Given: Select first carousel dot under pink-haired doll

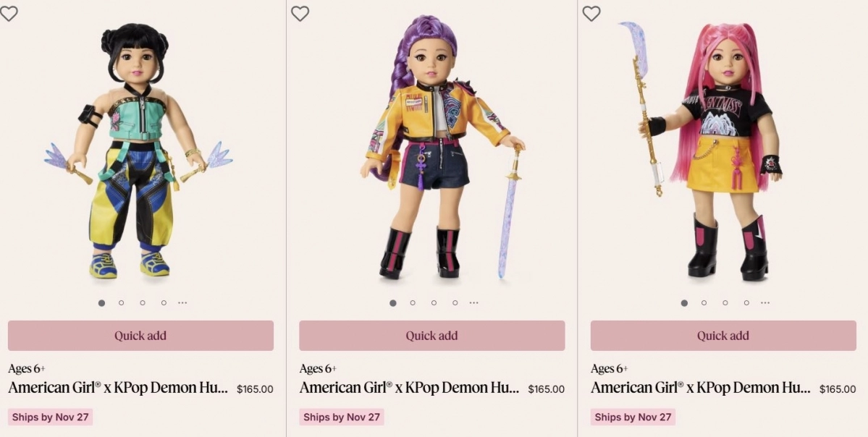Looking at the screenshot, I should (684, 303).
